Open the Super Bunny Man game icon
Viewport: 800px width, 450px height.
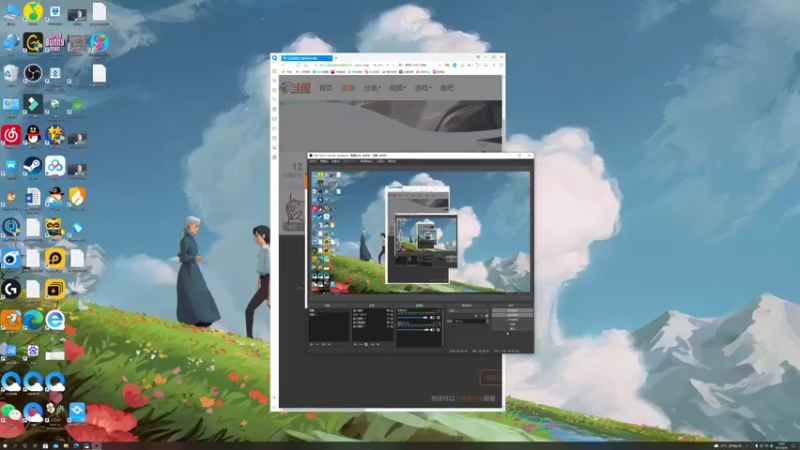pos(55,42)
